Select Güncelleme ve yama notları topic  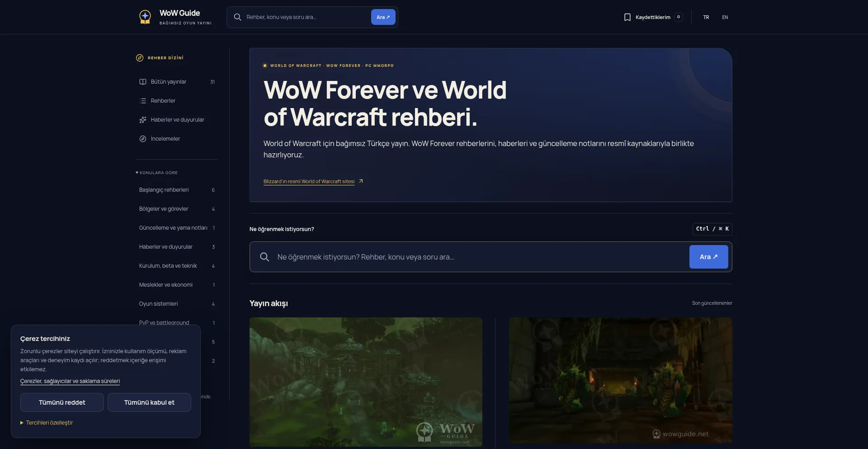177,228
